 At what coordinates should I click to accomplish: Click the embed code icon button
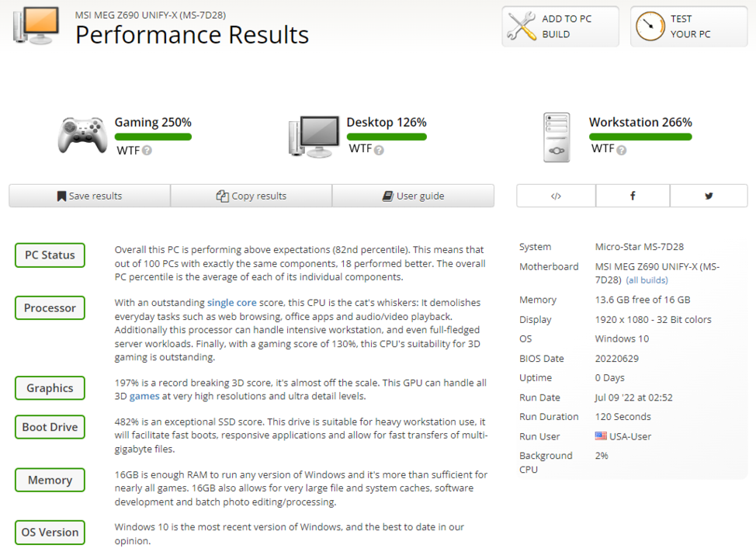click(x=556, y=196)
